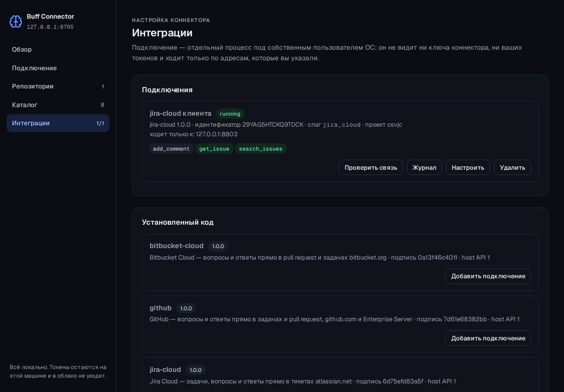Screen dimensions: 564x392
Task: Click version badge 1.0.0 beside installed jira-cloud
Action: [x=195, y=370]
